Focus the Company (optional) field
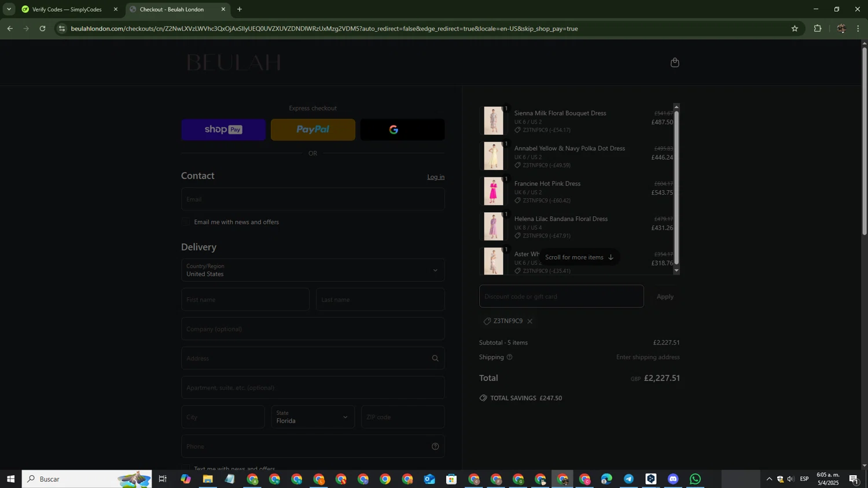The width and height of the screenshot is (868, 488). (313, 329)
